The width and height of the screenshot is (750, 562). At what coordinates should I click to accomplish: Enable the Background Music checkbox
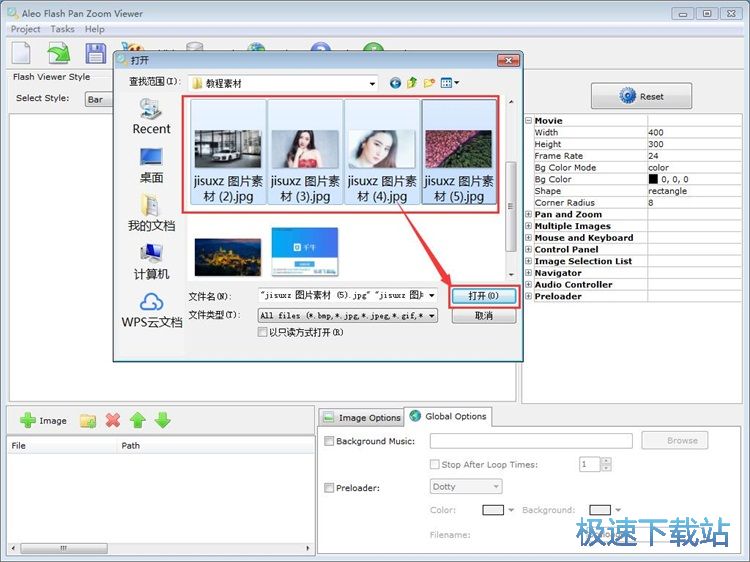[x=329, y=441]
